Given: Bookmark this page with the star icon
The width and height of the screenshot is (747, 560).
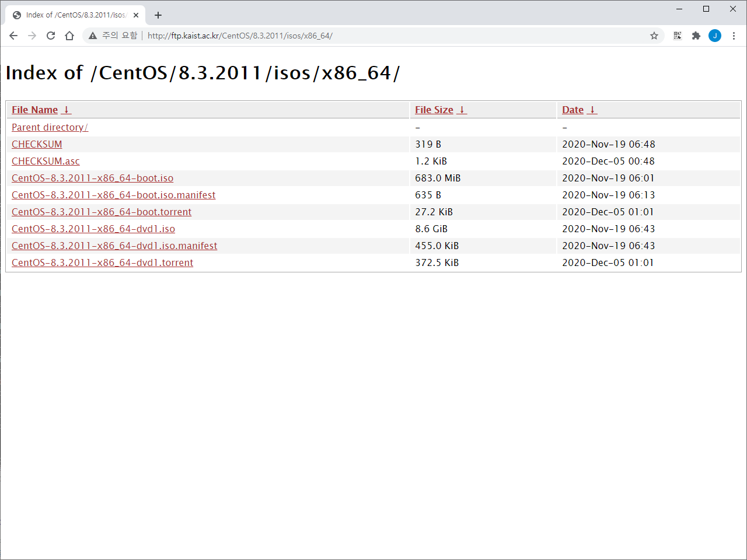Looking at the screenshot, I should click(654, 36).
